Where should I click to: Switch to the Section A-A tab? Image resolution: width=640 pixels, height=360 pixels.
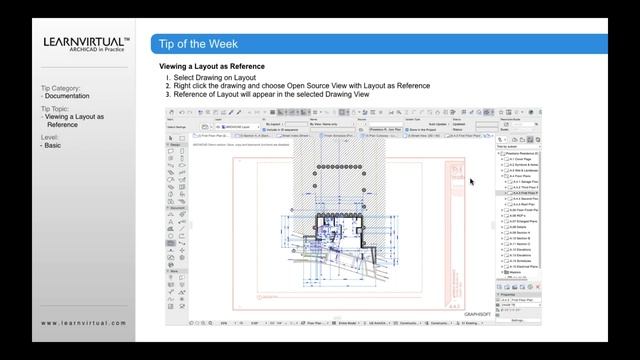pyautogui.click(x=253, y=135)
